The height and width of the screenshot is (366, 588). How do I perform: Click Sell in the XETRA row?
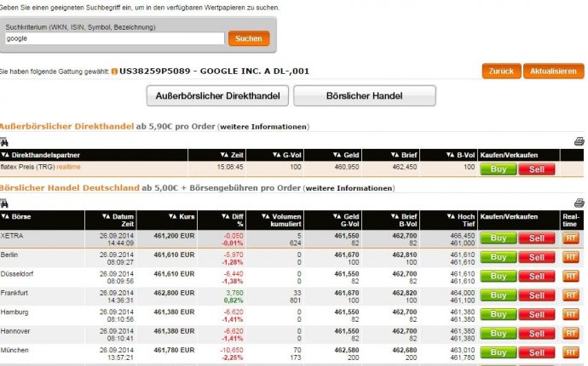537,238
